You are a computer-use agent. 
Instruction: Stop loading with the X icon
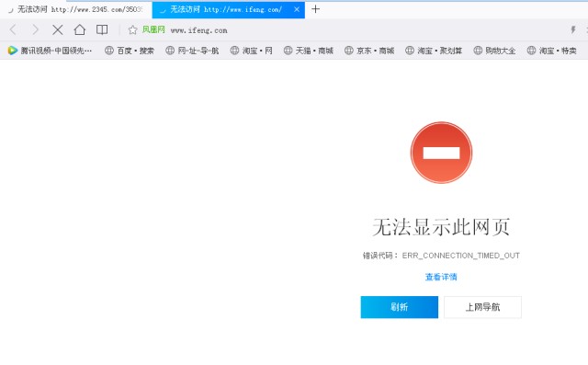tap(57, 29)
